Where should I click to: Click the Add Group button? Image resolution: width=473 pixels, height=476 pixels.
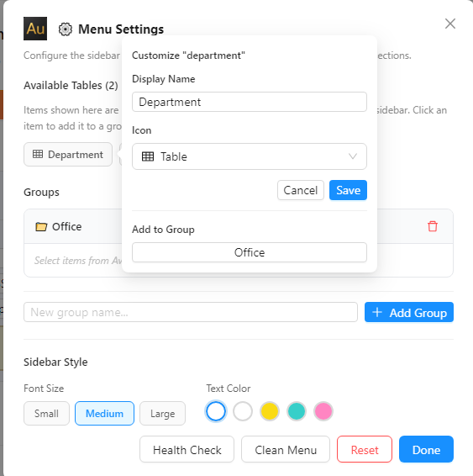point(408,312)
